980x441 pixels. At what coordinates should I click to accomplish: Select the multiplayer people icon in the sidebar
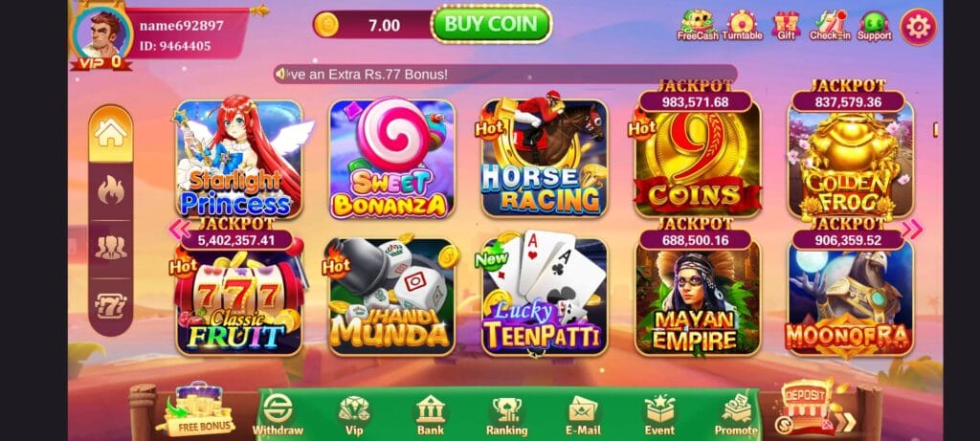tap(111, 248)
